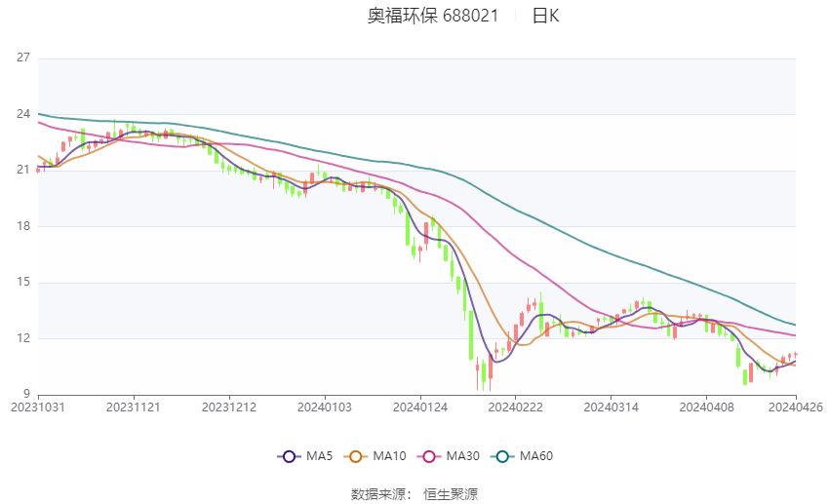Image resolution: width=829 pixels, height=504 pixels.
Task: Select the 20240408 x-axis date label
Action: point(706,407)
